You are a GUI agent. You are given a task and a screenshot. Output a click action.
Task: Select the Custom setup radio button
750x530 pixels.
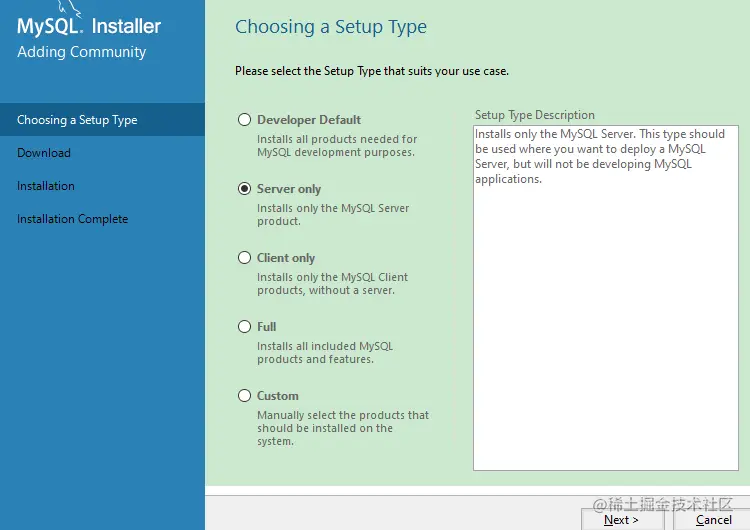[244, 395]
